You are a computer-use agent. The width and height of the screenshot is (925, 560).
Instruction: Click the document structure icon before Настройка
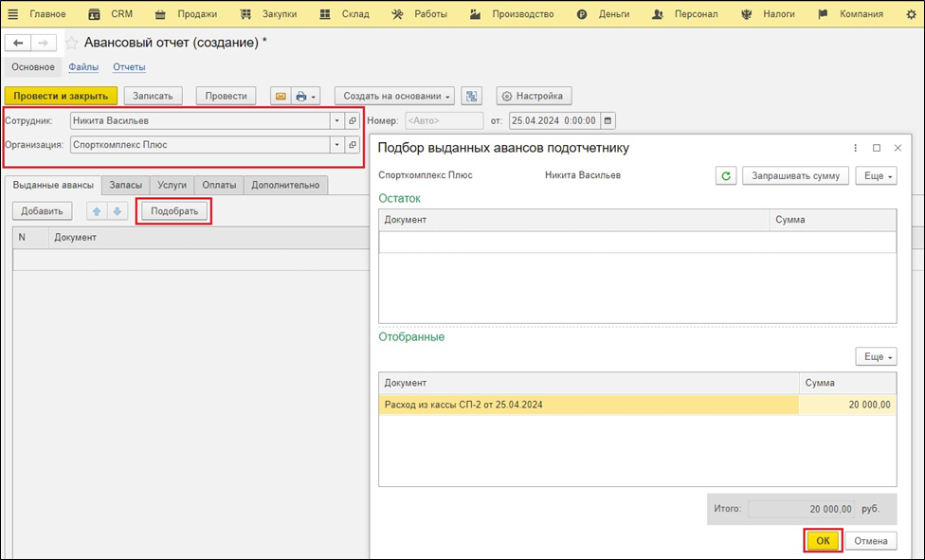pos(474,96)
